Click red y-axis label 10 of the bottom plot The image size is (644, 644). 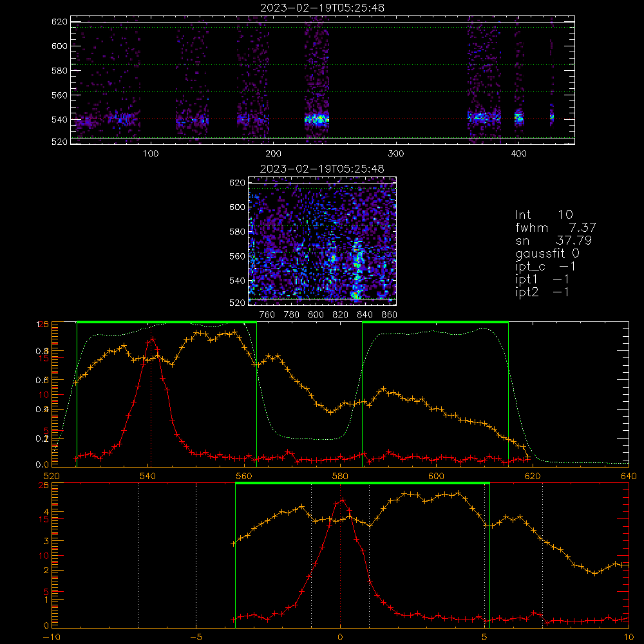(x=44, y=556)
